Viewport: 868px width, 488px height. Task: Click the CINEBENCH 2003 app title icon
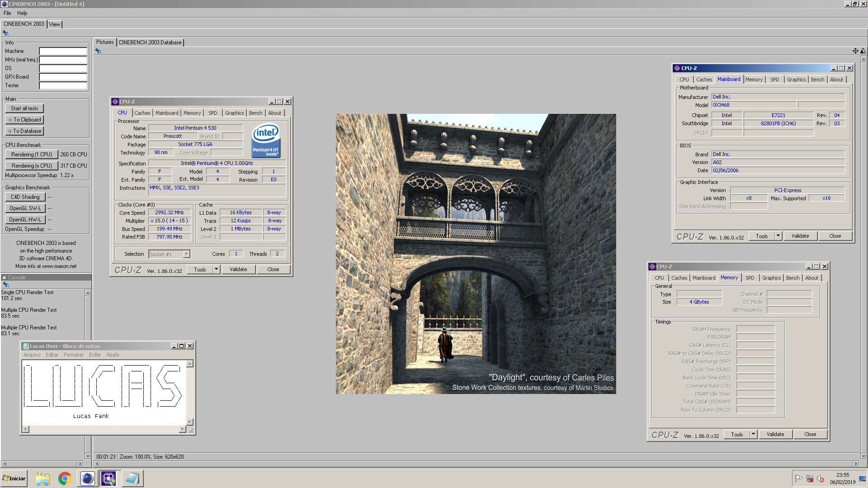(5, 4)
